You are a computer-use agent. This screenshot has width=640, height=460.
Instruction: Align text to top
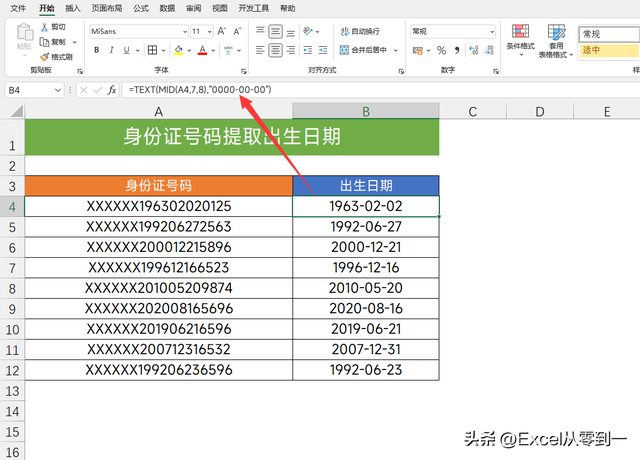point(260,31)
